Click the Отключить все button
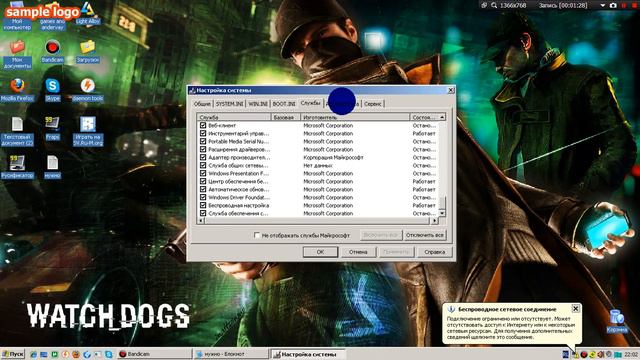Screen dimensions: 640x360 point(425,235)
